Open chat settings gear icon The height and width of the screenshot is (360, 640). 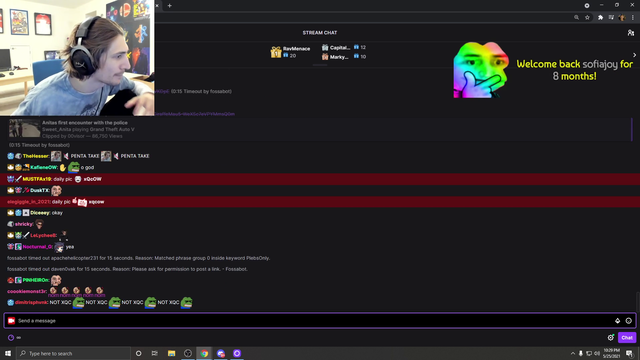click(x=611, y=338)
